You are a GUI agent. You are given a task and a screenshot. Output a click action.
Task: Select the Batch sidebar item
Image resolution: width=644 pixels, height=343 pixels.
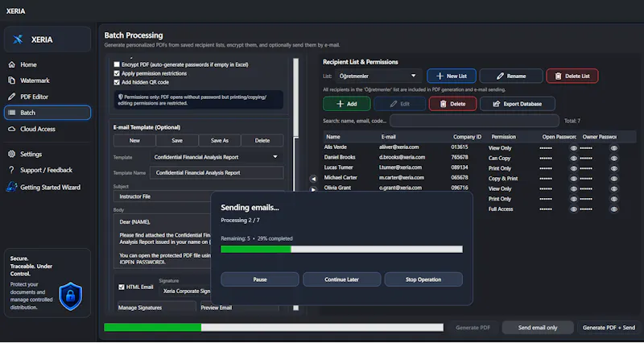(47, 113)
